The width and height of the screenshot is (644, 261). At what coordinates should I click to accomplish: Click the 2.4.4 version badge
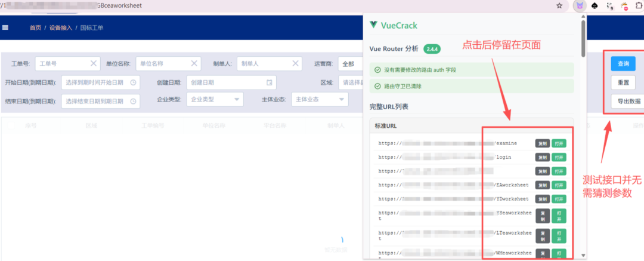click(432, 49)
